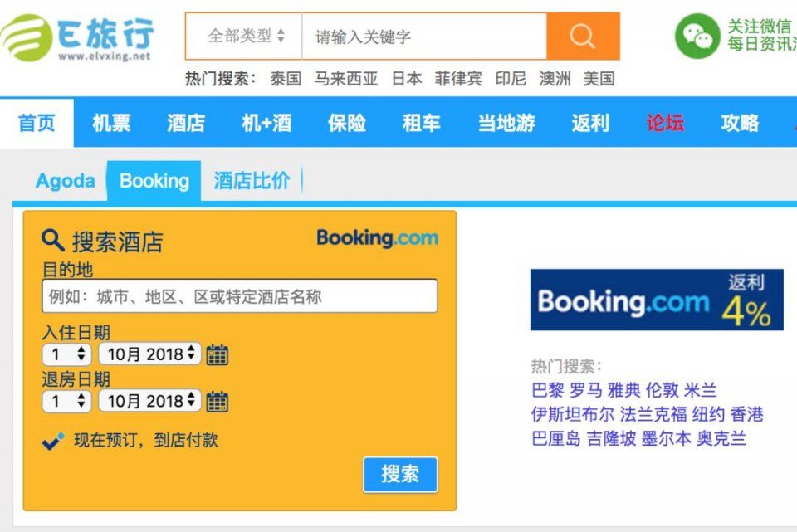The height and width of the screenshot is (532, 797).
Task: Select the 巴厘岛 destination link
Action: point(556,438)
